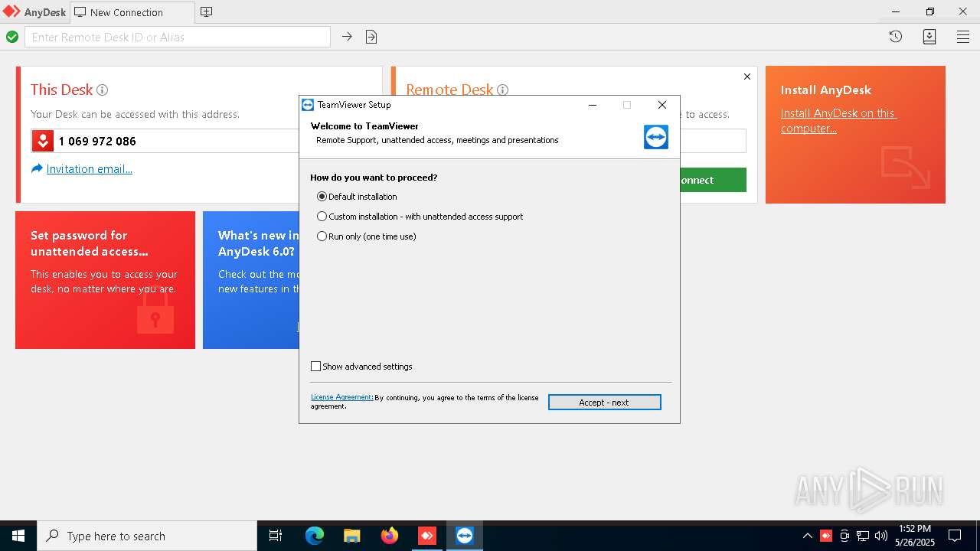The height and width of the screenshot is (551, 980).
Task: Open the AnyDesk main menu
Action: click(963, 37)
